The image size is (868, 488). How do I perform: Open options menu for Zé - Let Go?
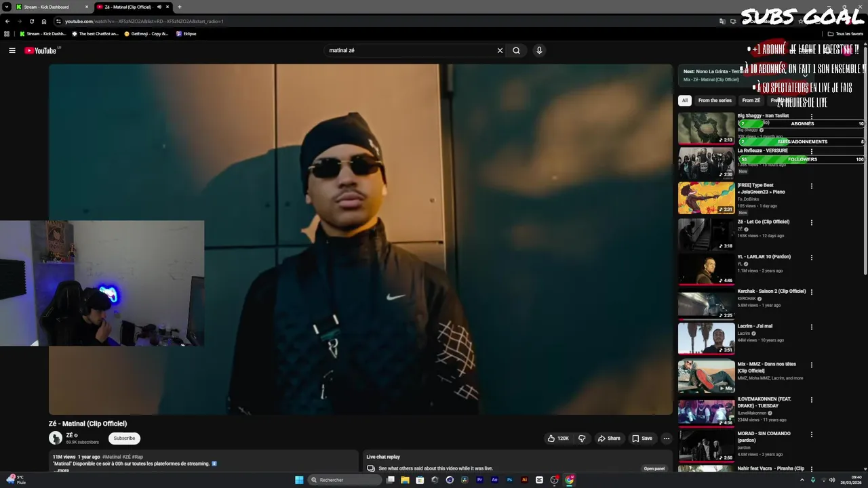click(812, 222)
